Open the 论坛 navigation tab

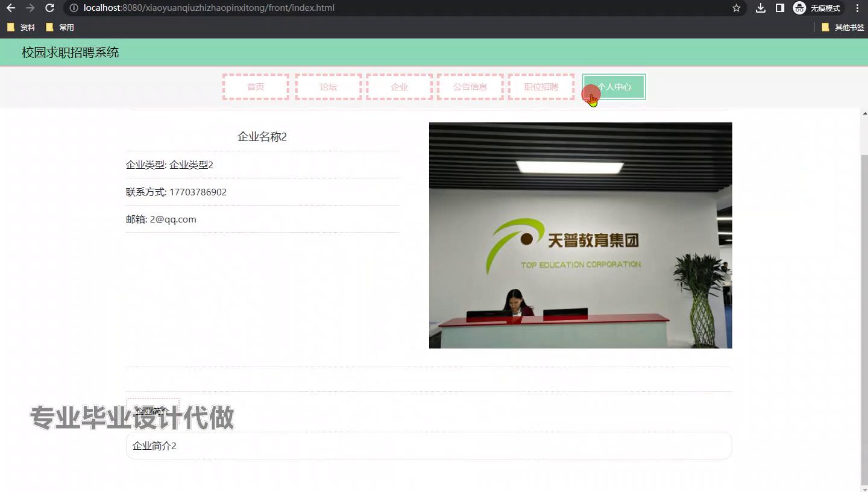[x=329, y=87]
